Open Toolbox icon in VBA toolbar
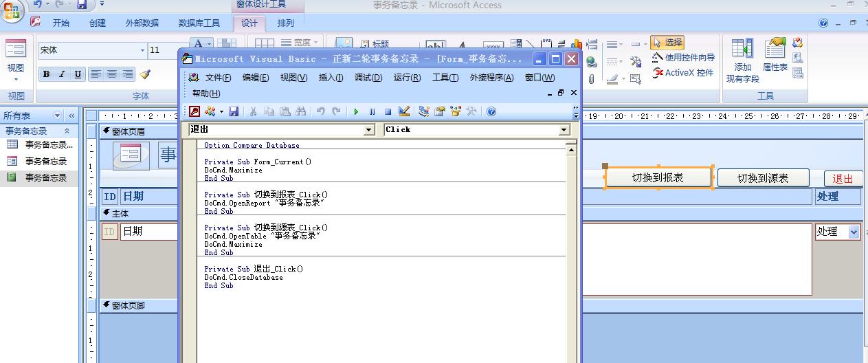 pos(471,111)
